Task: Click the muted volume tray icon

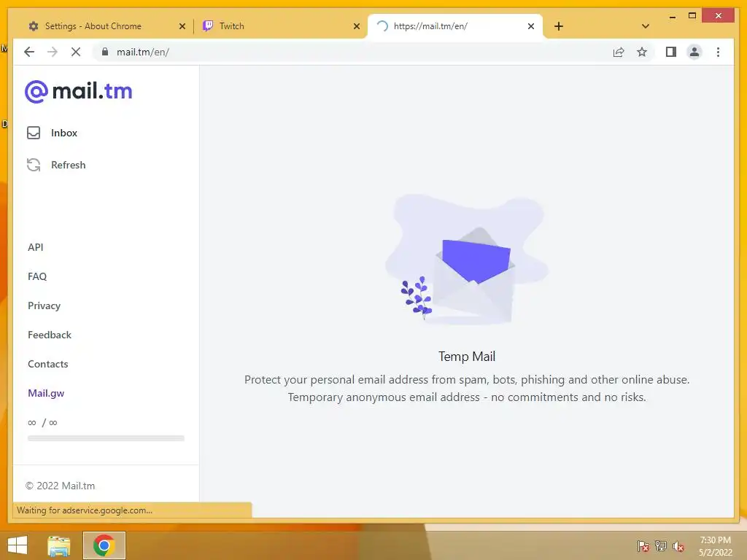Action: click(x=678, y=546)
